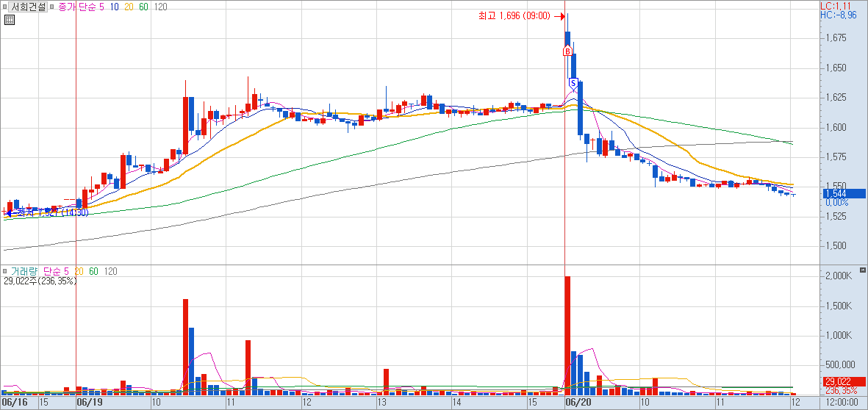868x410 pixels.
Task: Click the 29,022주(236.35%) volume readout
Action: point(39,281)
